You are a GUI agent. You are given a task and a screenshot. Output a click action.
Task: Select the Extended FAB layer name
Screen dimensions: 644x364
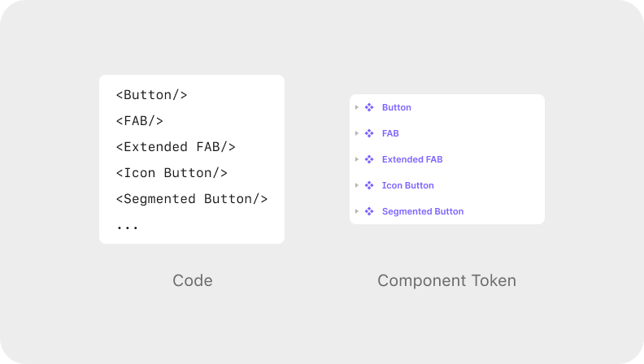(x=412, y=159)
